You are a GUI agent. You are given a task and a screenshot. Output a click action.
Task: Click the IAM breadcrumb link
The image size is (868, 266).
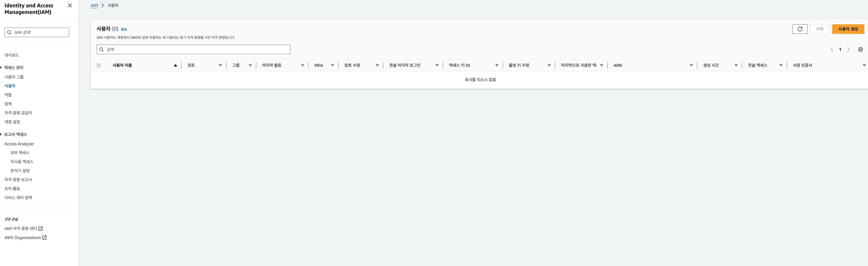click(94, 5)
